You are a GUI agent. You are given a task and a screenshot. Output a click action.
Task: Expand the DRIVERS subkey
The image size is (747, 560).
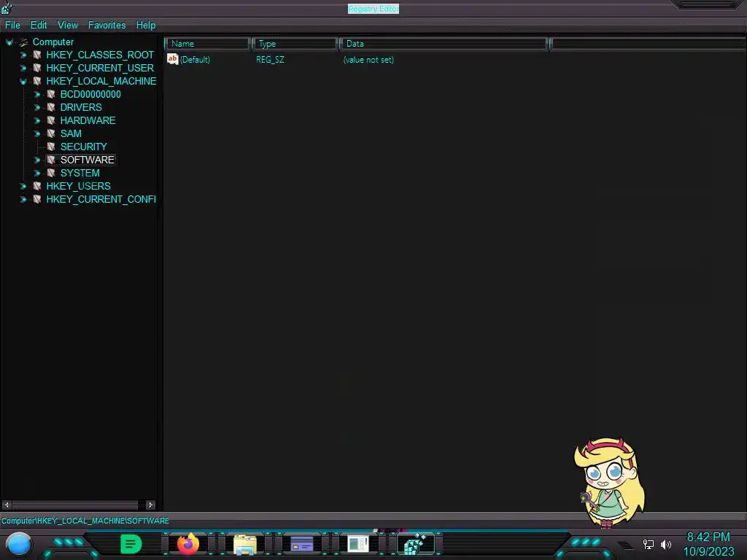[36, 108]
